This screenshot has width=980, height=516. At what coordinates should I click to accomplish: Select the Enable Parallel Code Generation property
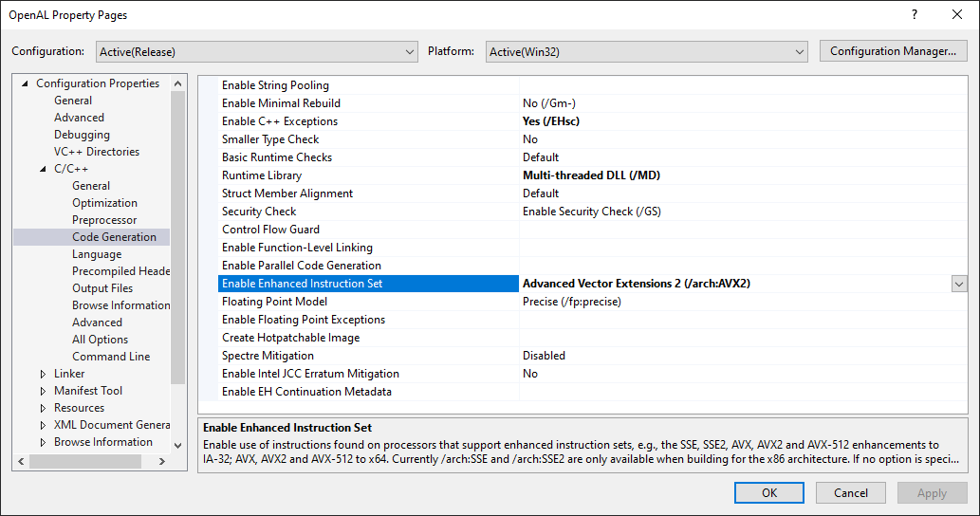point(302,266)
